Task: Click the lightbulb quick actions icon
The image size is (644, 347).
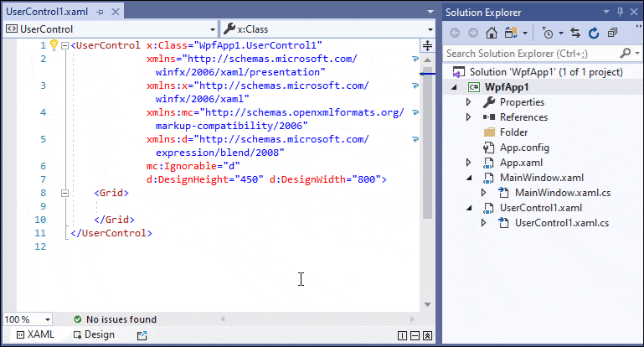Action: pos(54,44)
